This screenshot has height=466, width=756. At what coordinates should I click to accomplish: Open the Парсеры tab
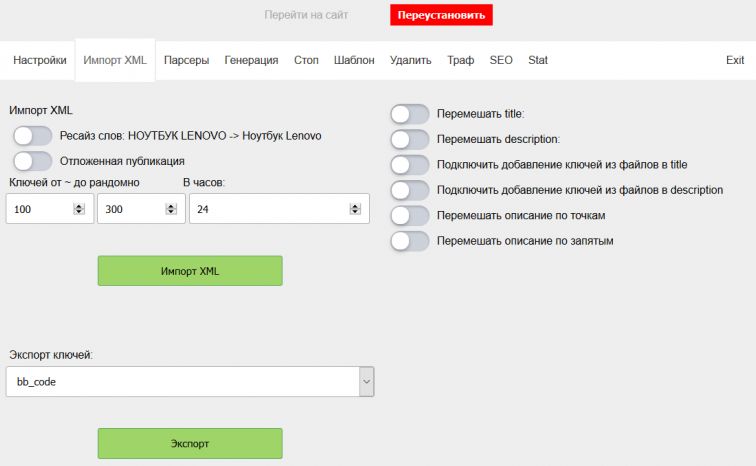click(186, 60)
